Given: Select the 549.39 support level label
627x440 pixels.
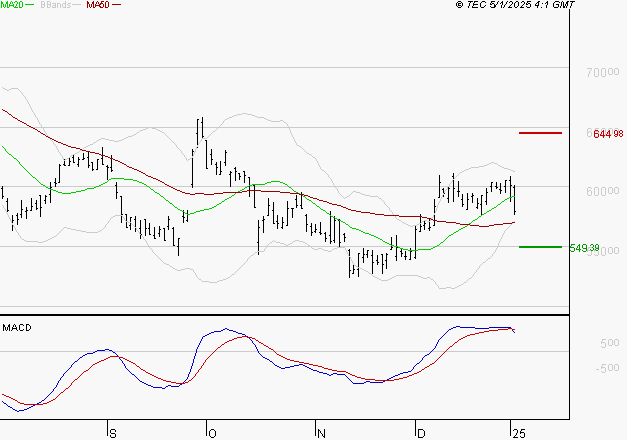Looking at the screenshot, I should 608,247.
